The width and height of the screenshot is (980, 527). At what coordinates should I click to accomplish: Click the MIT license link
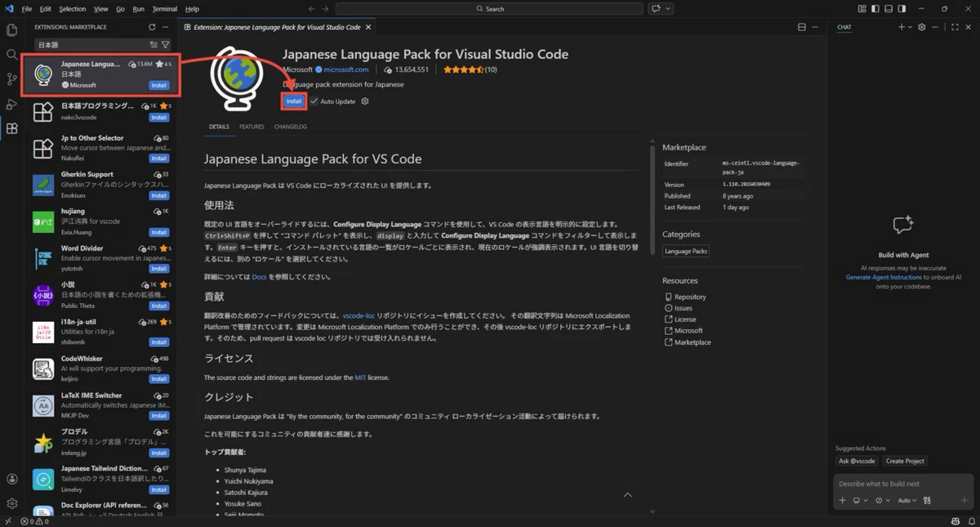(x=359, y=377)
